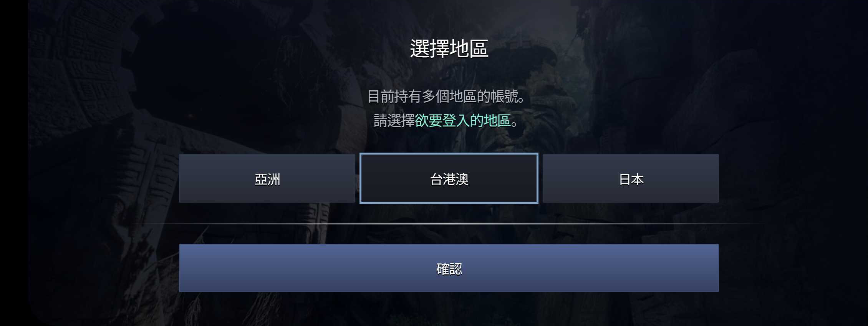Click the 選擇地區 title heading
The width and height of the screenshot is (868, 326).
tap(449, 49)
